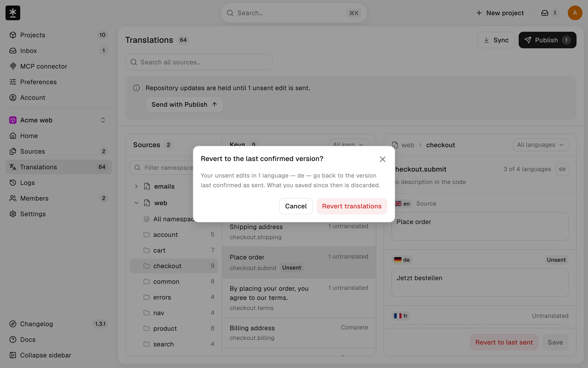Edit the German translation text field

point(480,282)
